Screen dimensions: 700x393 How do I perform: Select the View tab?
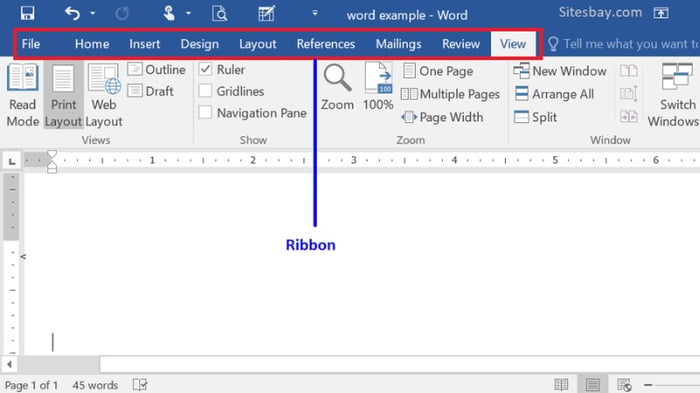click(x=513, y=44)
